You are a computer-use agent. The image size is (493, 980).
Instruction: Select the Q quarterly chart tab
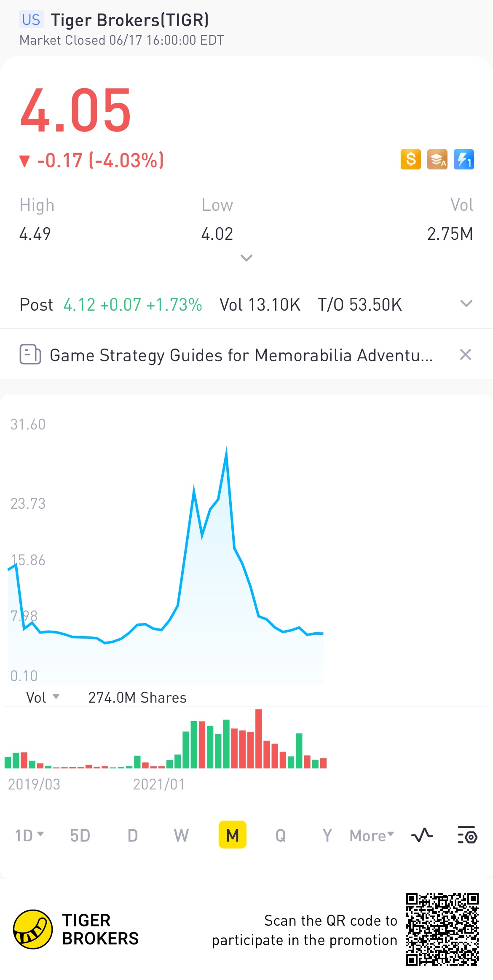281,835
